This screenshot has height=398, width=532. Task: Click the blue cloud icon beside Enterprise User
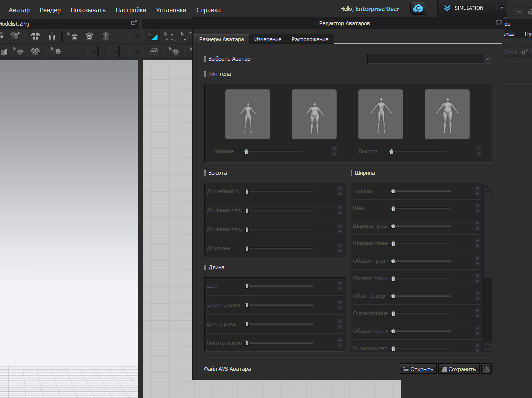pos(418,9)
